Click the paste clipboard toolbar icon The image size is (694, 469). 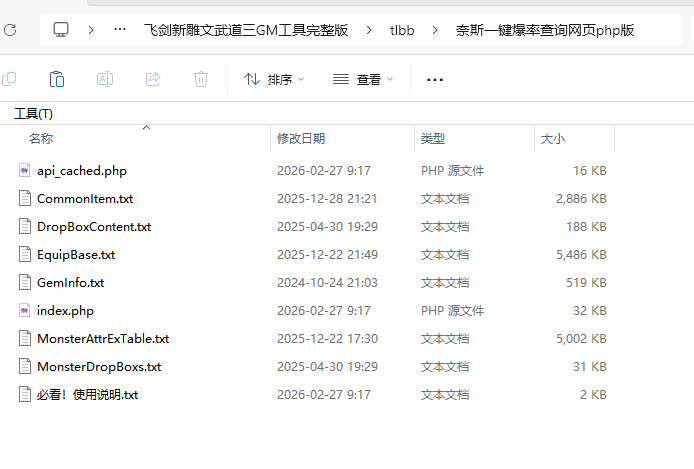(57, 79)
